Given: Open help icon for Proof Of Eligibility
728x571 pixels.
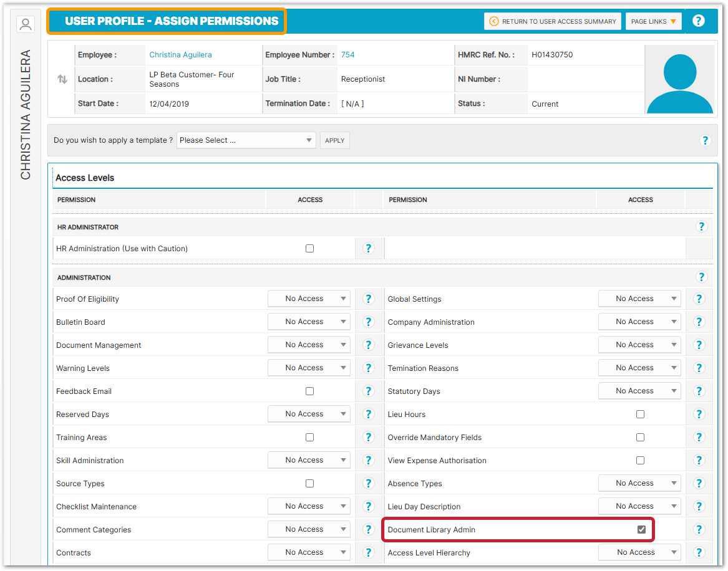Looking at the screenshot, I should coord(368,299).
